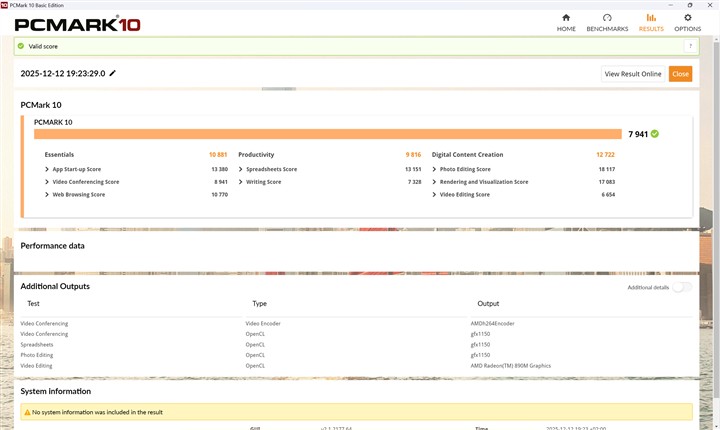Enable the Additional details toggle

[681, 287]
